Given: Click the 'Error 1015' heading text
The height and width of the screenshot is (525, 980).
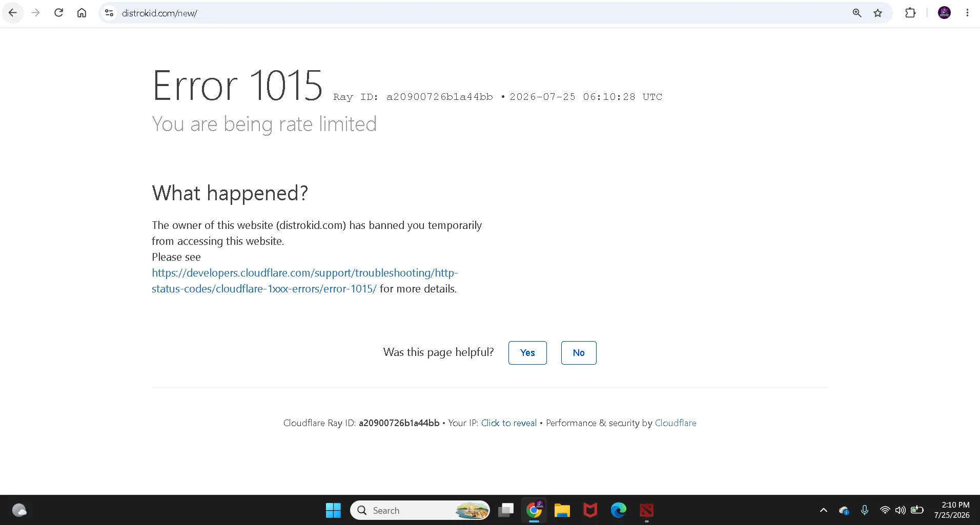Looking at the screenshot, I should (238, 85).
